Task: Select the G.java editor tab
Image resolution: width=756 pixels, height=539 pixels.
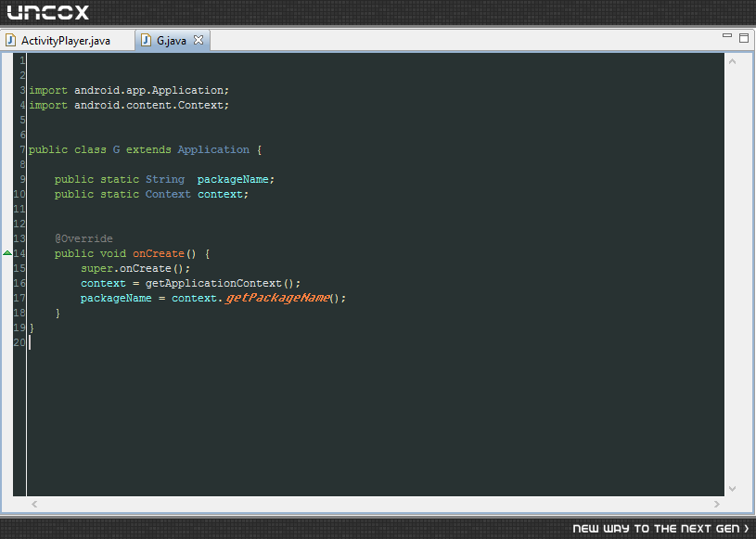Action: [172, 41]
